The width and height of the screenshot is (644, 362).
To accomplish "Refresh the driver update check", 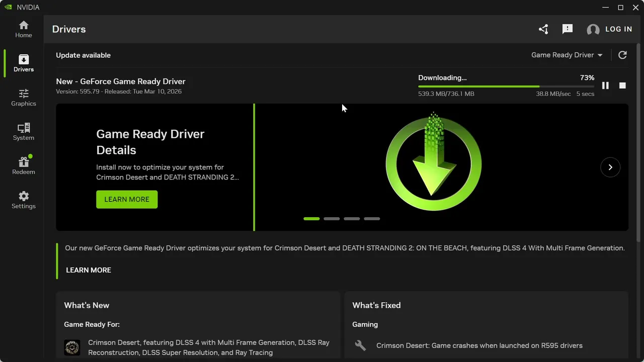I will pyautogui.click(x=622, y=55).
